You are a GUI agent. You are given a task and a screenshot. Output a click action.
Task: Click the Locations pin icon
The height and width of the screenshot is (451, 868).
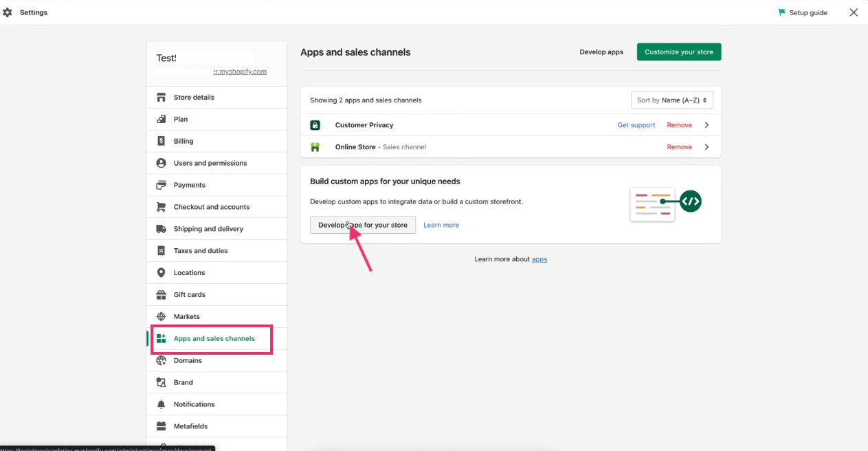161,273
